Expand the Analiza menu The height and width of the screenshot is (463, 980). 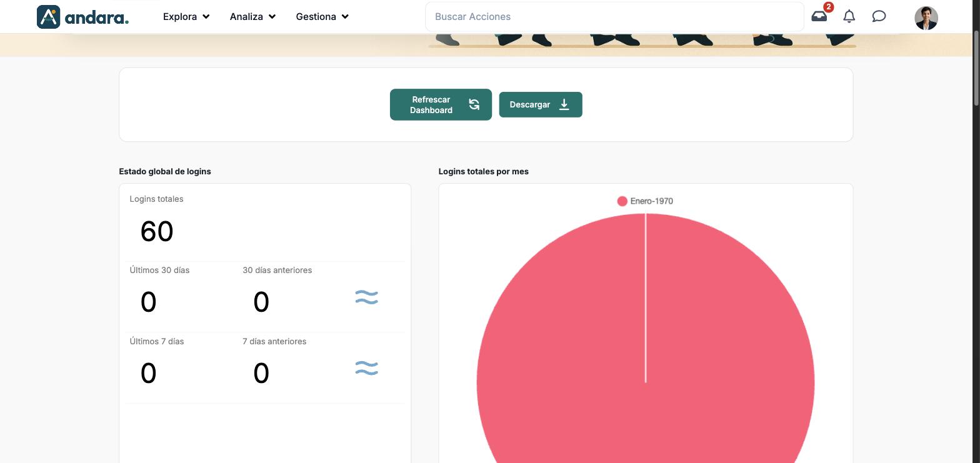coord(252,16)
